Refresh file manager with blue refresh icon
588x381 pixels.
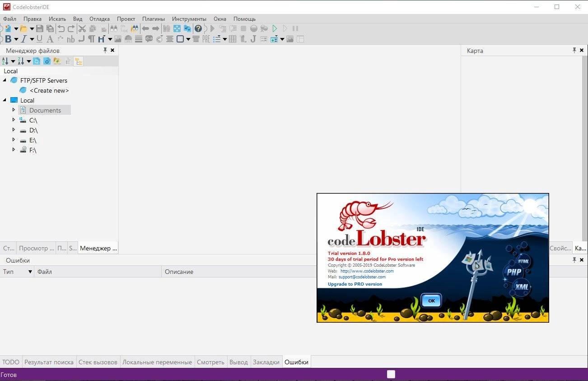pyautogui.click(x=37, y=61)
